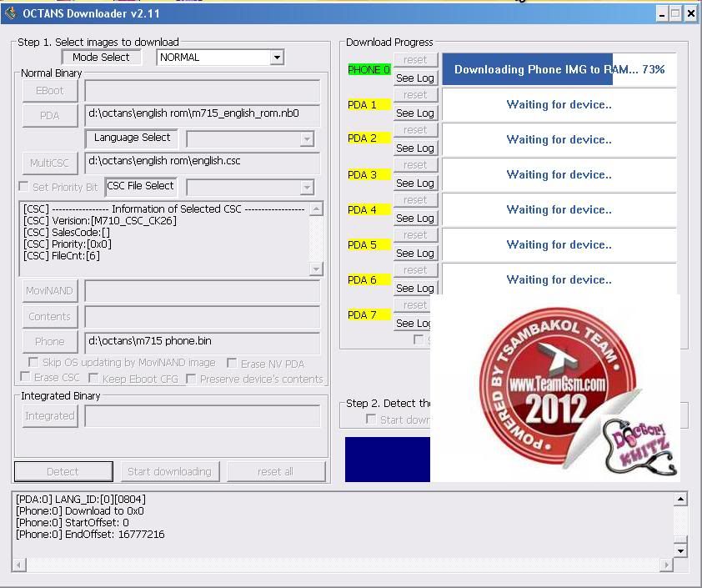
Task: Click reset for PDA 1
Action: tap(415, 95)
